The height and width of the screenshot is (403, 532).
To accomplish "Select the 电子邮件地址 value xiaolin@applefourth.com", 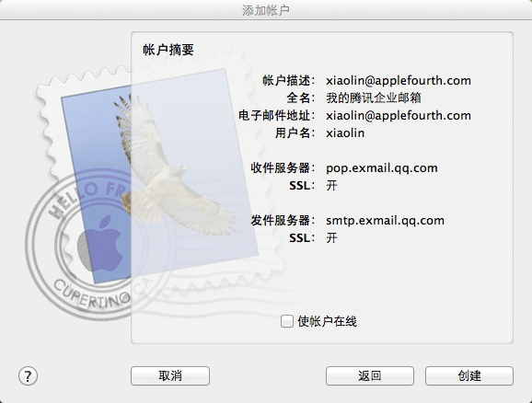I will click(x=399, y=116).
